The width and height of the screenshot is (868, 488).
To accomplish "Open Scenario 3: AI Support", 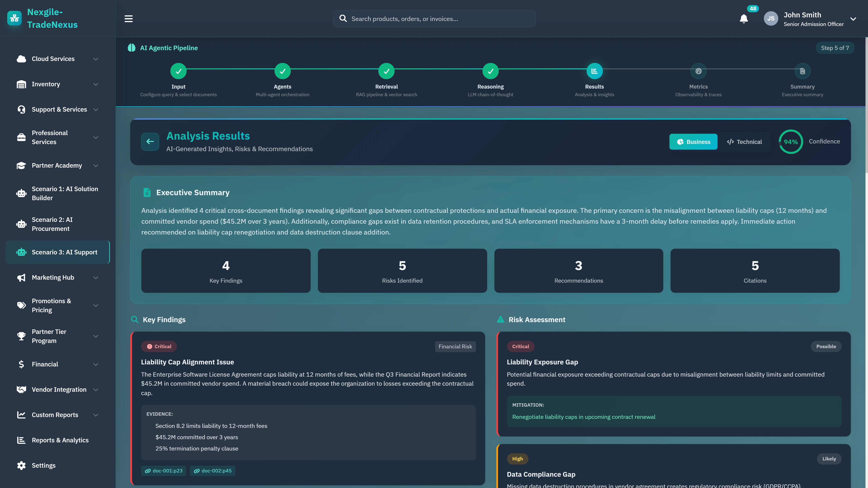I will (57, 252).
